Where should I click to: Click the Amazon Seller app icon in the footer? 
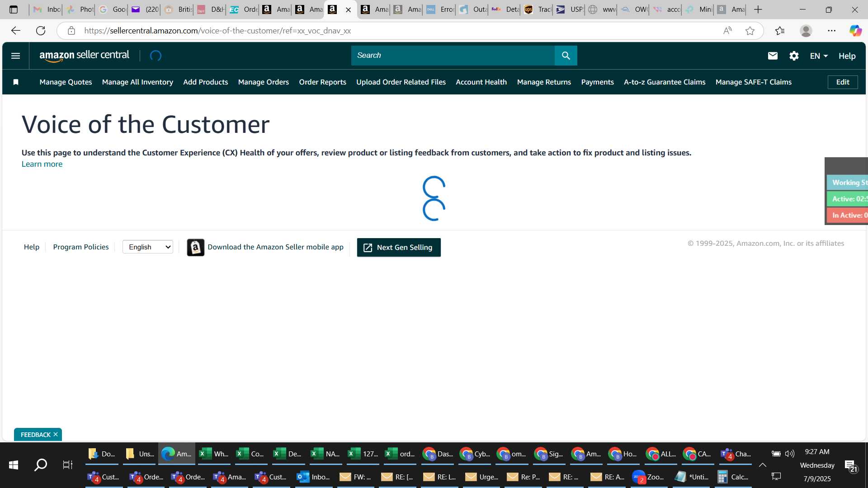tap(196, 247)
